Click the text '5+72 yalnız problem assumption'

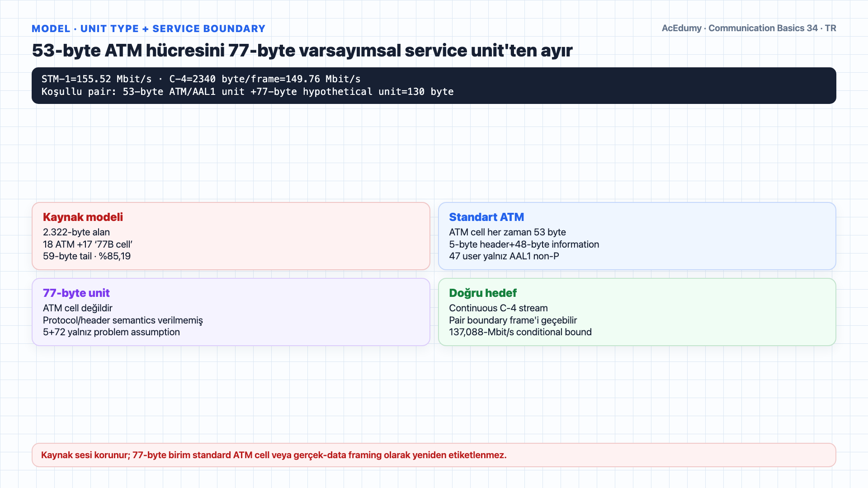(x=111, y=332)
